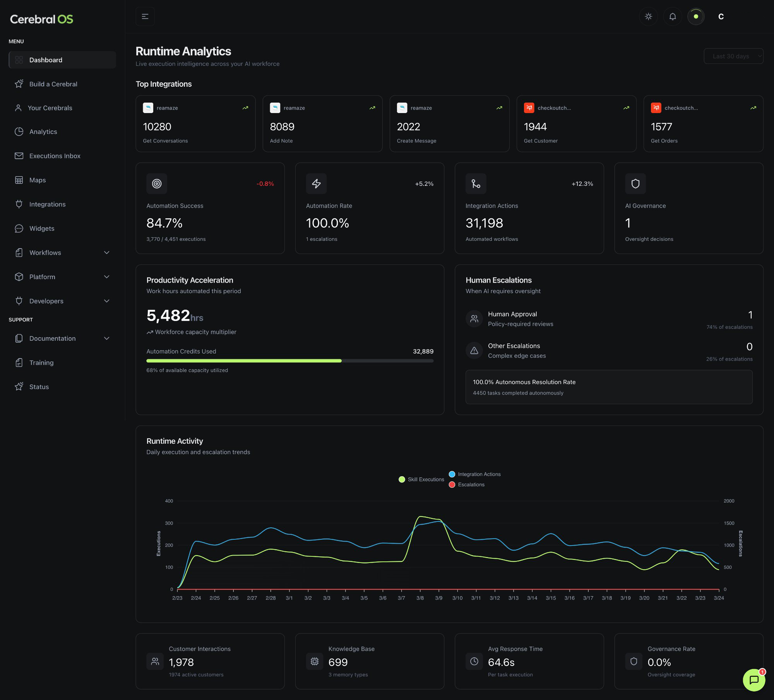Toggle the Escalations legend item
This screenshot has height=700, width=774.
pos(467,484)
